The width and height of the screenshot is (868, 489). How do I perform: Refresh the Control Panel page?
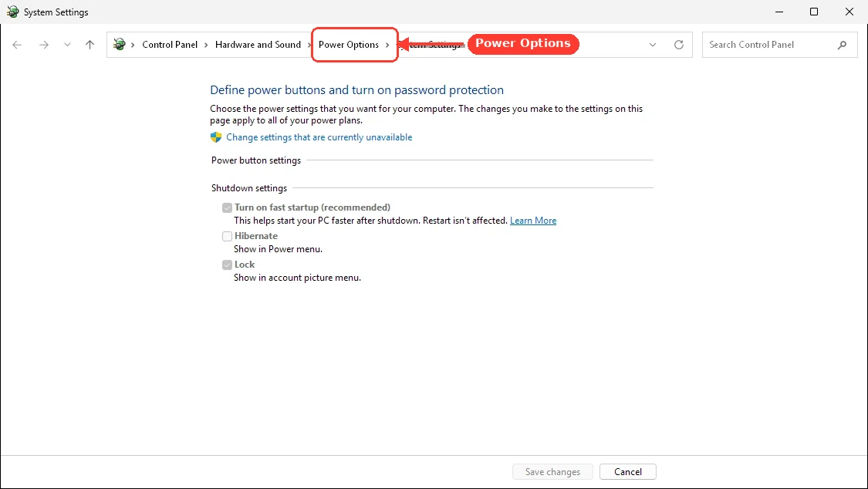[x=679, y=45]
